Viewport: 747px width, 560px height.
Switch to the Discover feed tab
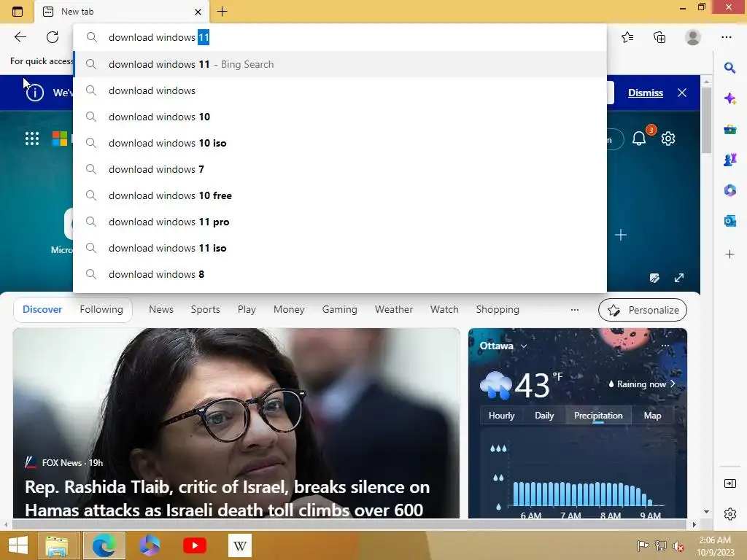(42, 309)
